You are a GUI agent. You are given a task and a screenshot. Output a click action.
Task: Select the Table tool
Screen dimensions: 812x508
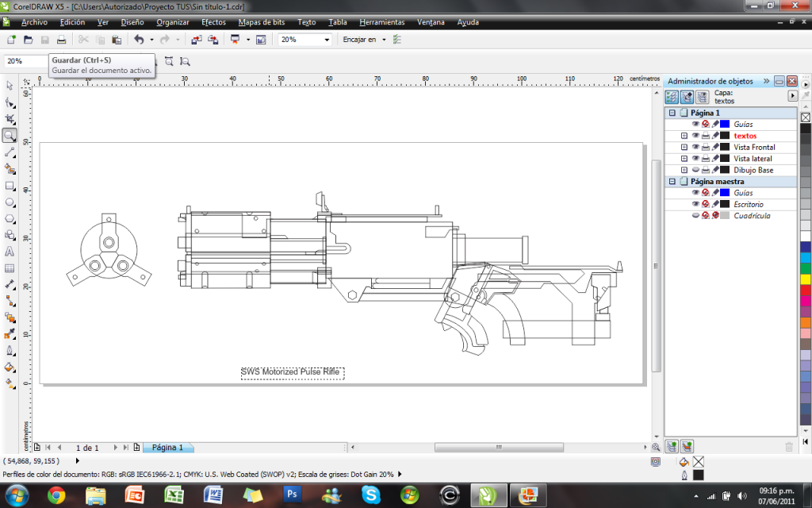point(10,268)
